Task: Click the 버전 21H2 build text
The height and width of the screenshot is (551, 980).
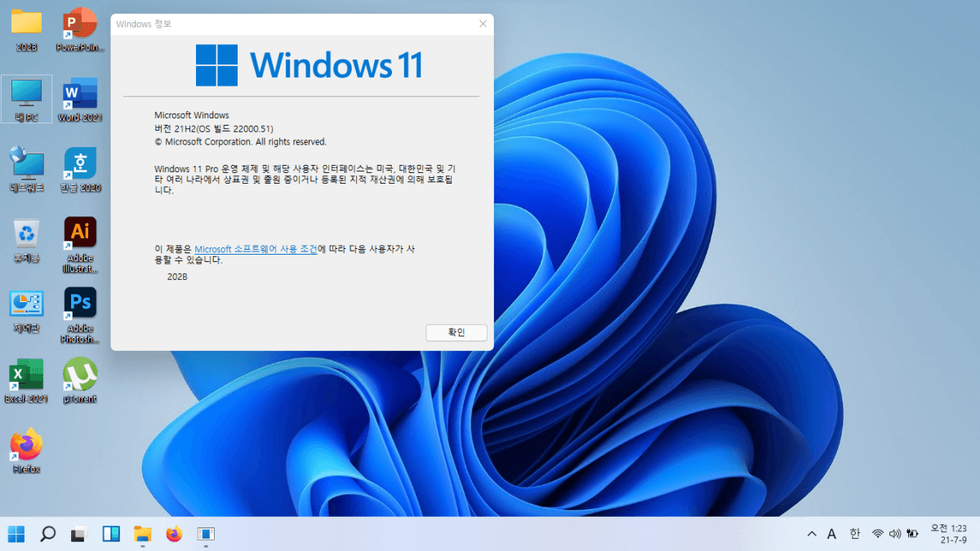Action: click(x=214, y=129)
